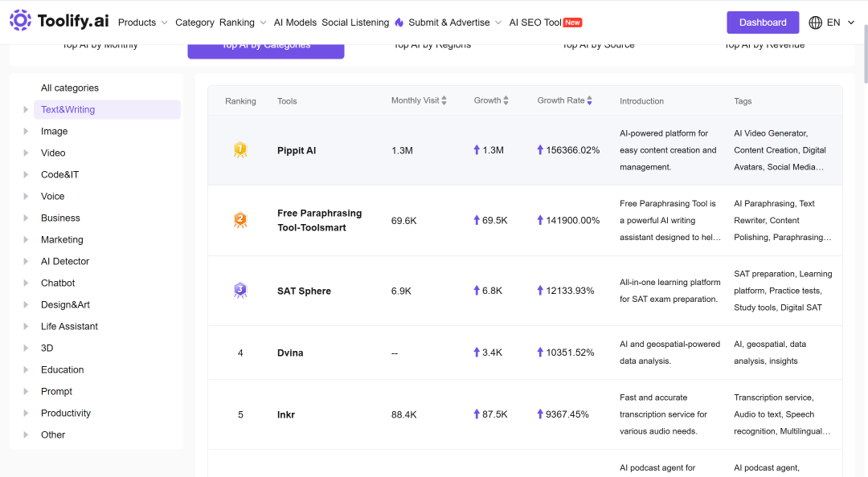Viewport: 868px width, 477px height.
Task: Select All categories in sidebar
Action: 70,88
